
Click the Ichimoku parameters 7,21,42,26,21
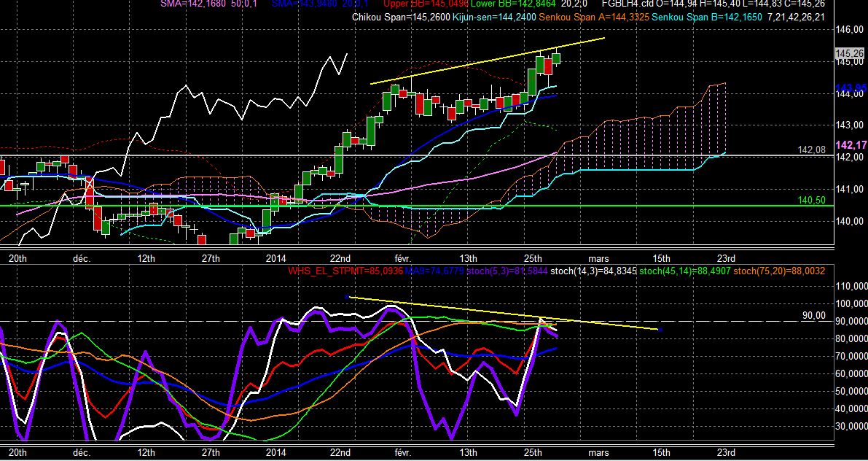(x=796, y=18)
